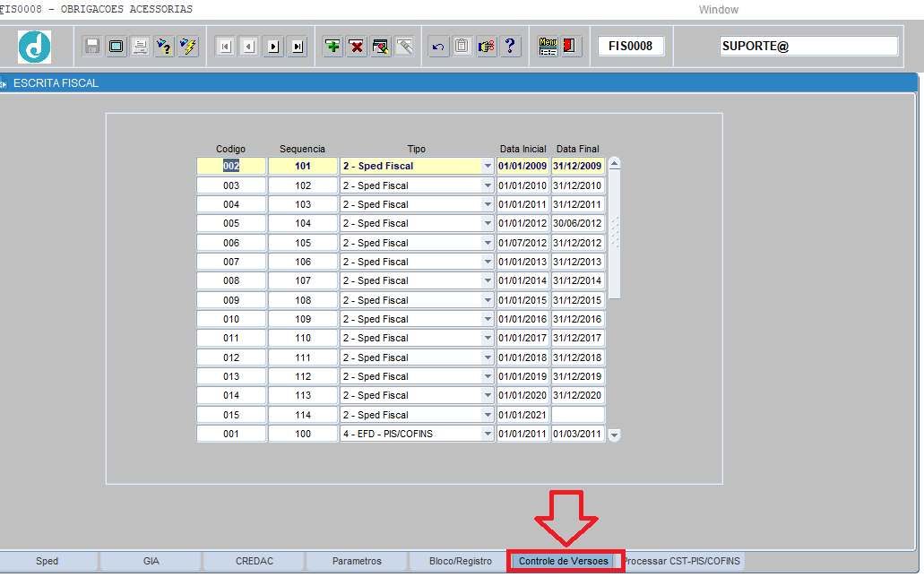The height and width of the screenshot is (577, 924).
Task: Click Data Inicial 01/01/2021 field
Action: click(x=522, y=415)
